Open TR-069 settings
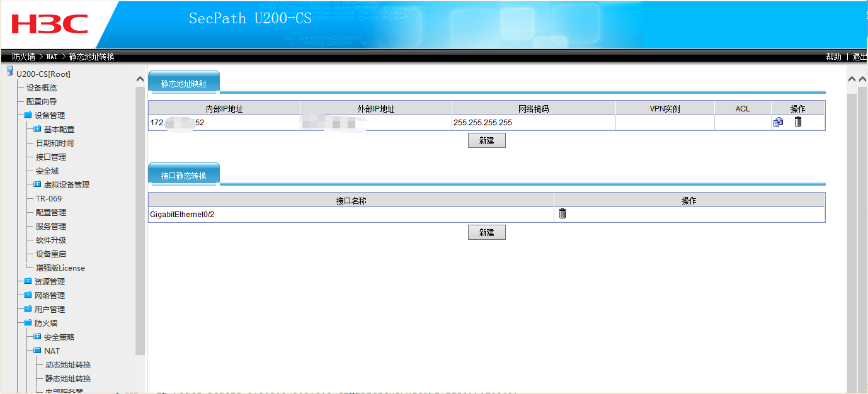Screen dimensions: 868x394 (x=49, y=198)
